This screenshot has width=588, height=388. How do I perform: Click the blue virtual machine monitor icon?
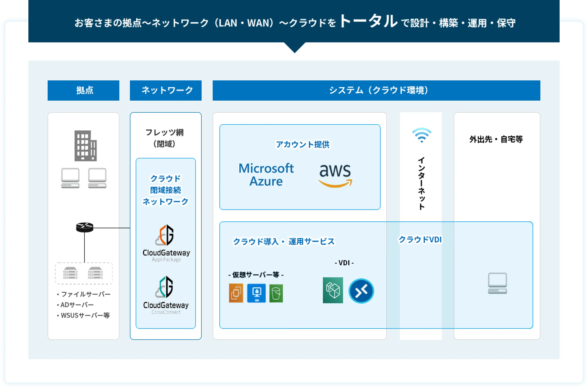[256, 293]
